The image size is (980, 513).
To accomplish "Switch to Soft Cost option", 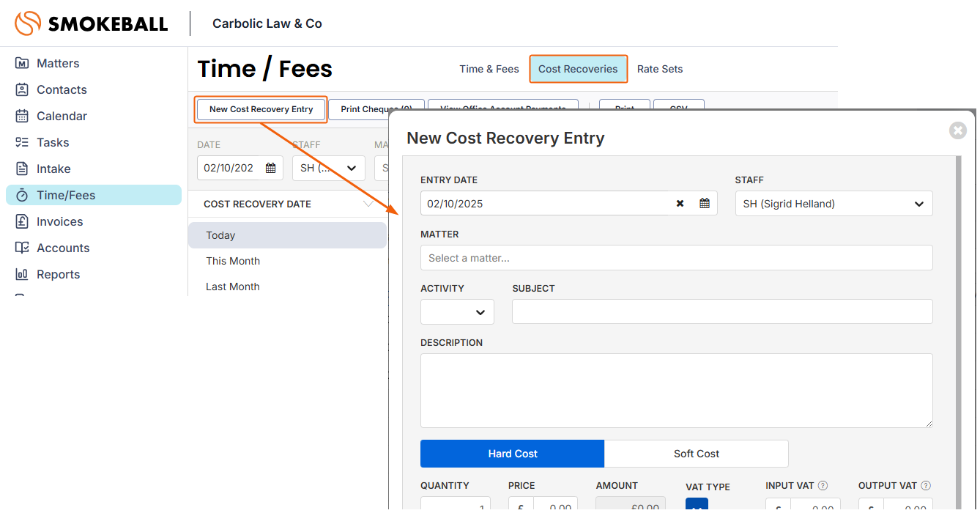I will pos(696,454).
